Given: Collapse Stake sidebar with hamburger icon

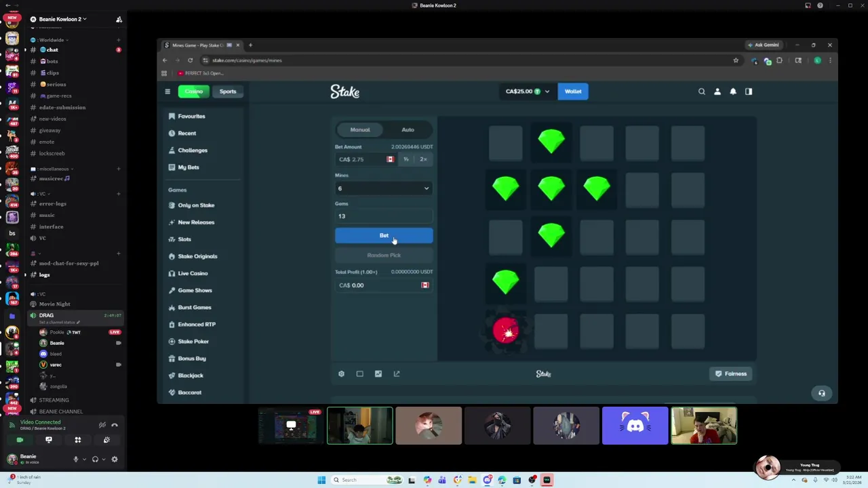Looking at the screenshot, I should 167,91.
